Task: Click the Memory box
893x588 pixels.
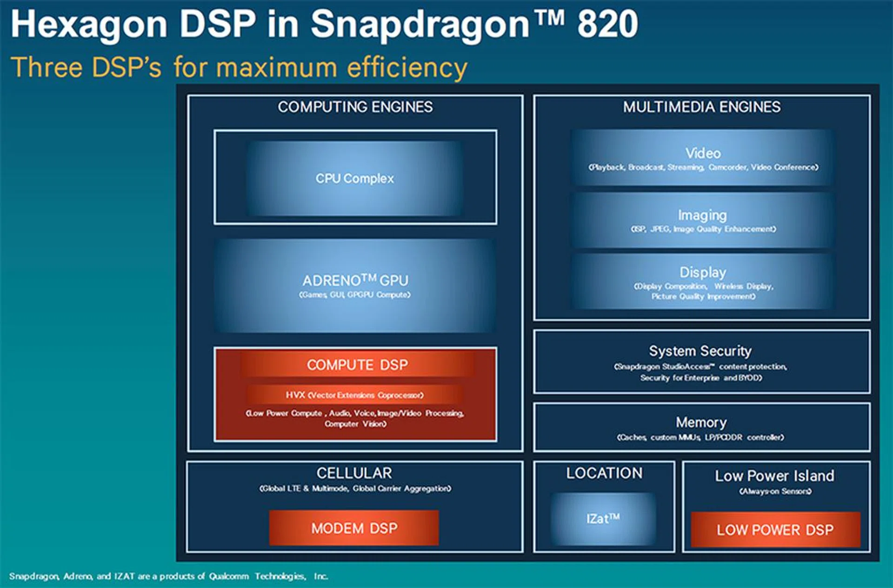Action: click(701, 428)
